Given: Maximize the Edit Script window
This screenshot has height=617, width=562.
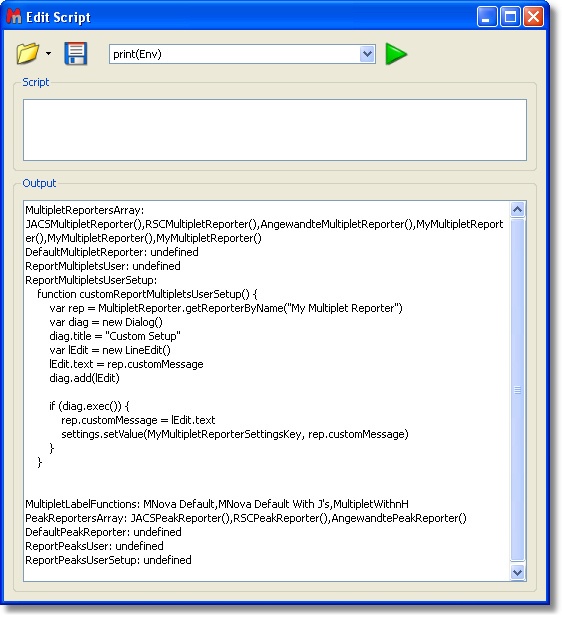Looking at the screenshot, I should tap(510, 17).
